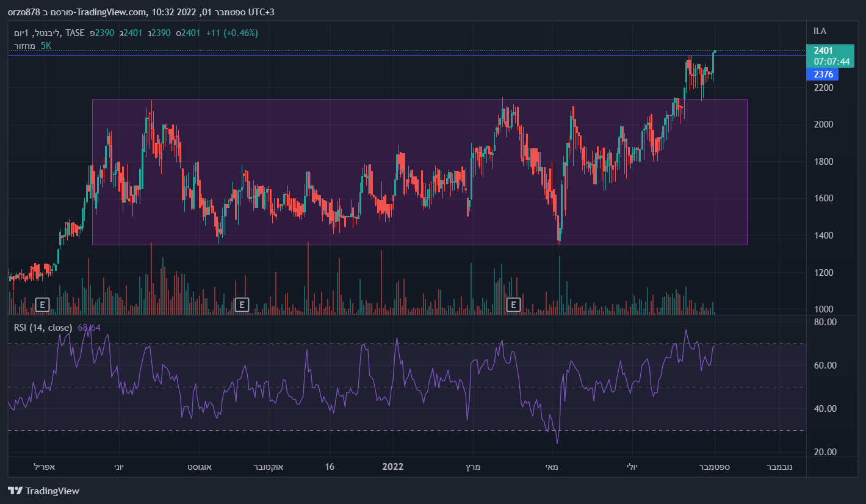Click the אפריל label on the time axis

44,467
